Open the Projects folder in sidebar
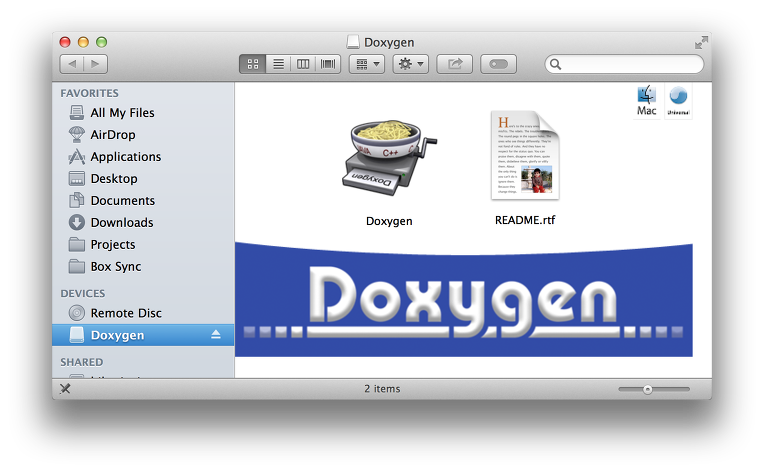The image size is (764, 472). pyautogui.click(x=112, y=244)
